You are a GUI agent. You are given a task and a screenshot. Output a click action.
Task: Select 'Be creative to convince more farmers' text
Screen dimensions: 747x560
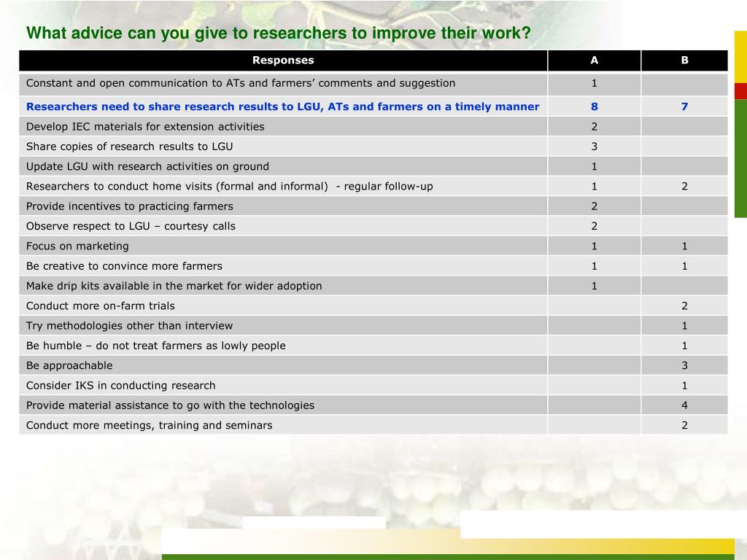(124, 266)
